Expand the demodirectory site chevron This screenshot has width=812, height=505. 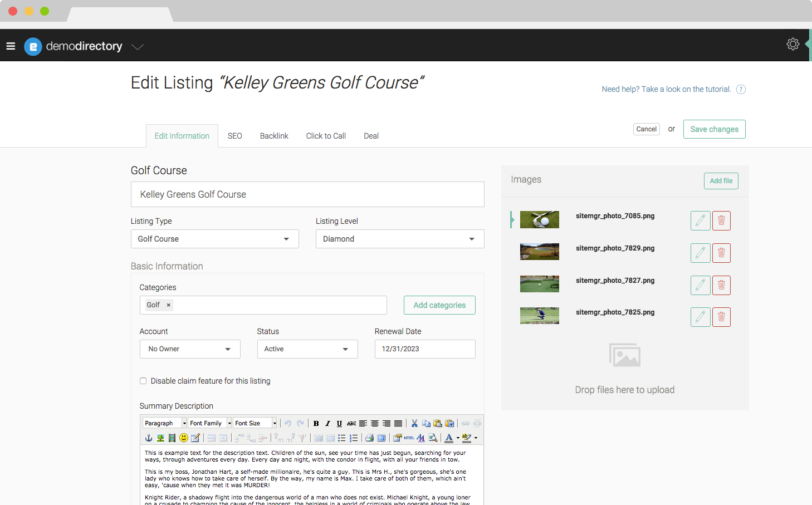coord(138,47)
